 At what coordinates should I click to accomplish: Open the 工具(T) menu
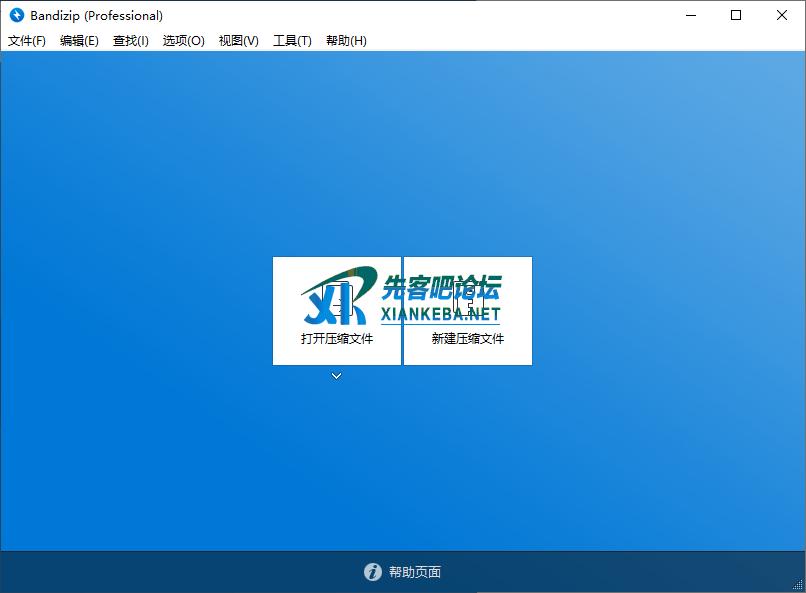coord(292,41)
